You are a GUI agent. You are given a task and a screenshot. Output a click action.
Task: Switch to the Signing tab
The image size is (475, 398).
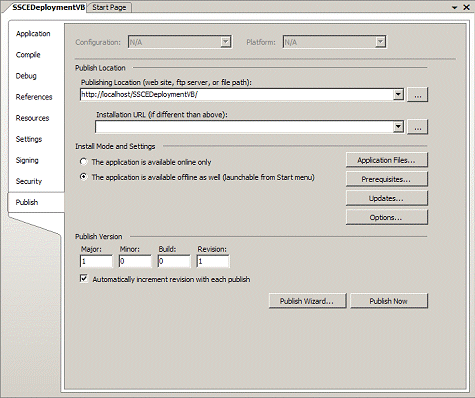27,160
